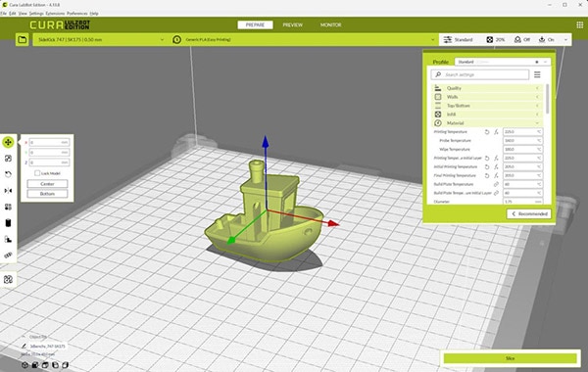Click the Center button in move panel
The image size is (588, 372).
47,184
